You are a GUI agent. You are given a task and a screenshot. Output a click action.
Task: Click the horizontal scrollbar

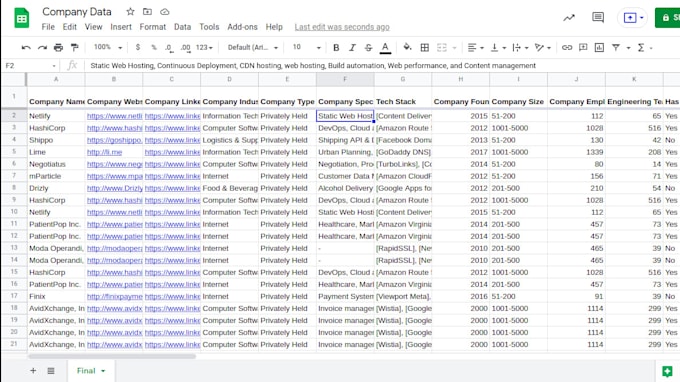(112, 356)
